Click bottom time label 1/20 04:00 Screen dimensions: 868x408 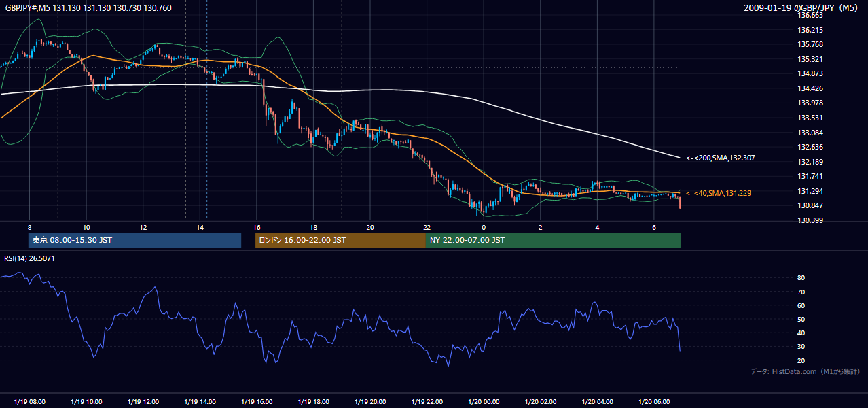597,402
